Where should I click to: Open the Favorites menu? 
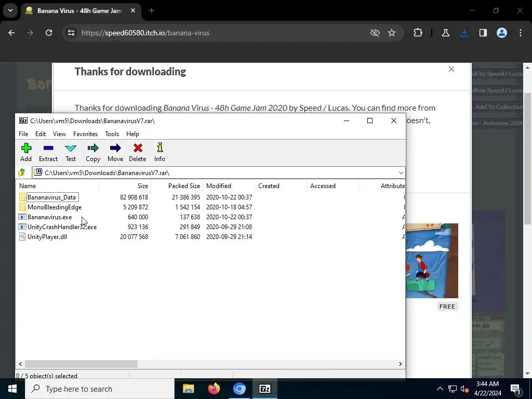[x=86, y=134]
